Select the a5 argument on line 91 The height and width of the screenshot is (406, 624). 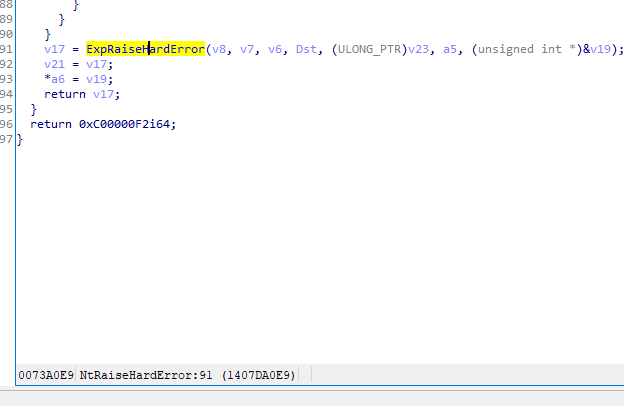pos(450,49)
